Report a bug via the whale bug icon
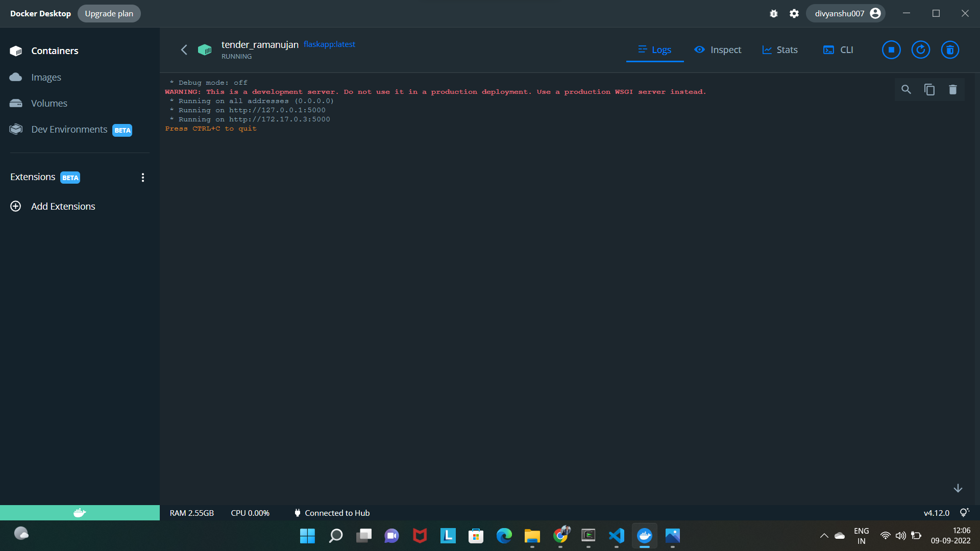Image resolution: width=980 pixels, height=551 pixels. [x=773, y=13]
